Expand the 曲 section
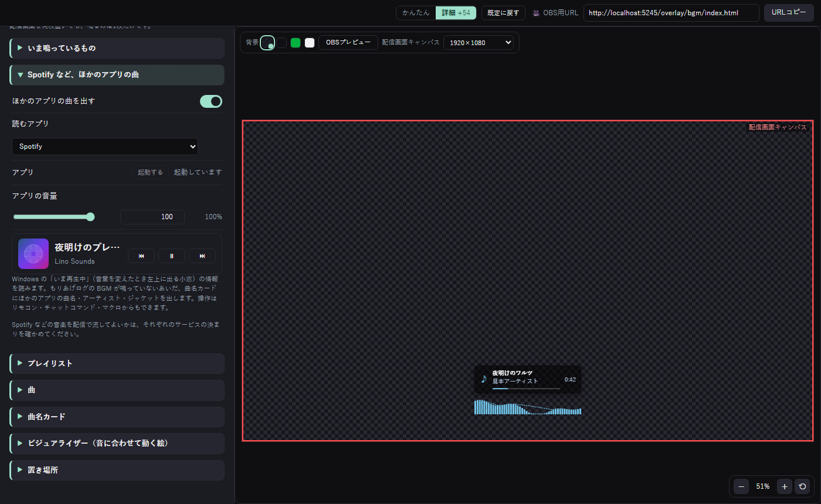The height and width of the screenshot is (504, 821). click(x=117, y=390)
